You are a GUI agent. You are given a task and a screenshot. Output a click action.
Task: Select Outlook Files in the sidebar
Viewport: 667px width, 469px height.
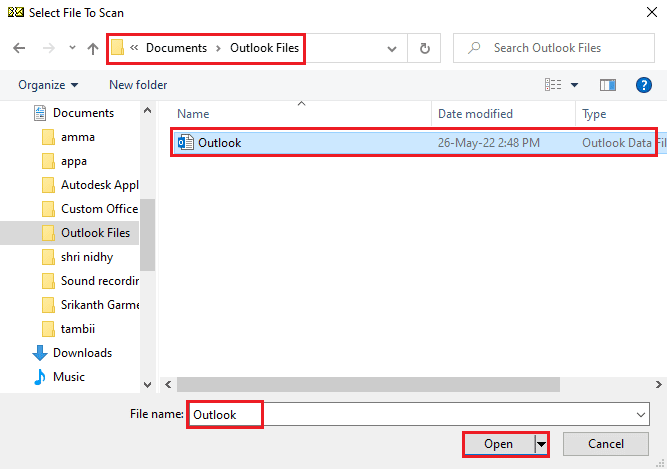tap(95, 233)
